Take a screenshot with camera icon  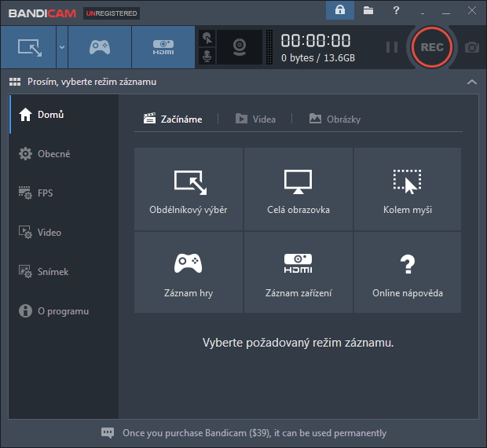(472, 47)
